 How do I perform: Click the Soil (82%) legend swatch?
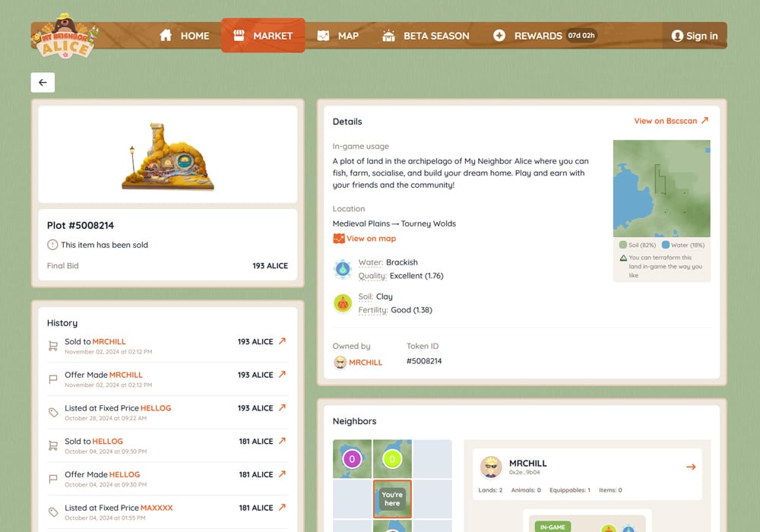pyautogui.click(x=623, y=245)
